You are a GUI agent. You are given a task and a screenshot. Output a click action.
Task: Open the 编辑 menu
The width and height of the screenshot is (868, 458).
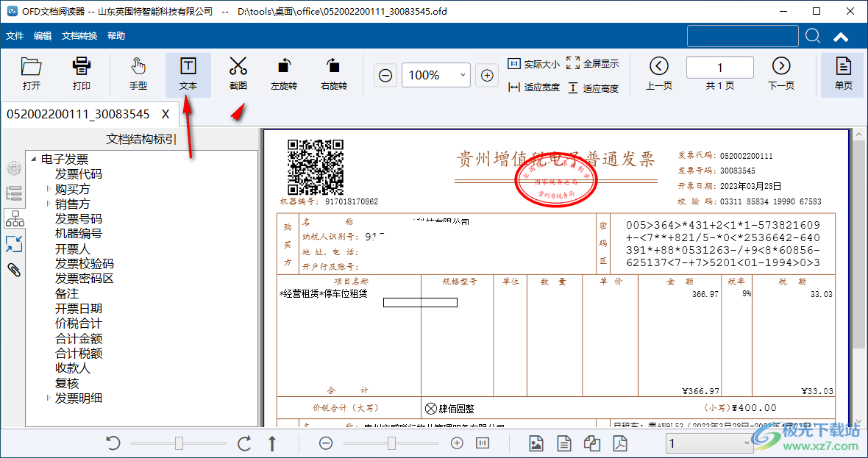click(43, 36)
